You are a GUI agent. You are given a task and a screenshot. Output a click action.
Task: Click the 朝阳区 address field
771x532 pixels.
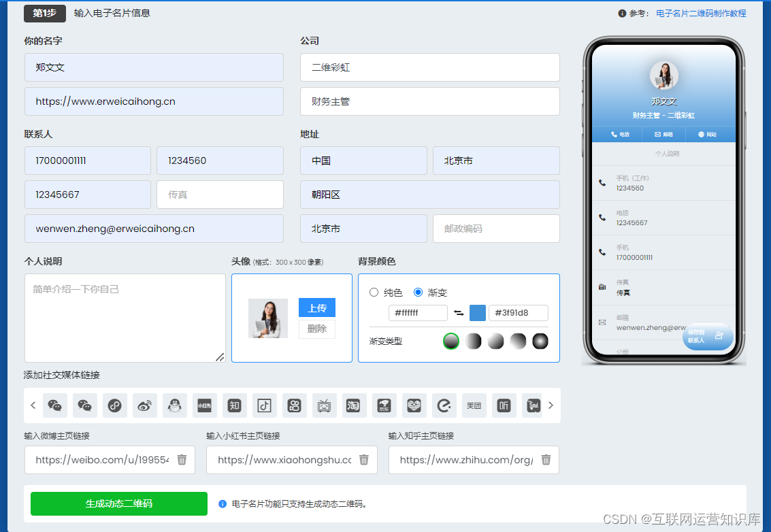coord(430,195)
